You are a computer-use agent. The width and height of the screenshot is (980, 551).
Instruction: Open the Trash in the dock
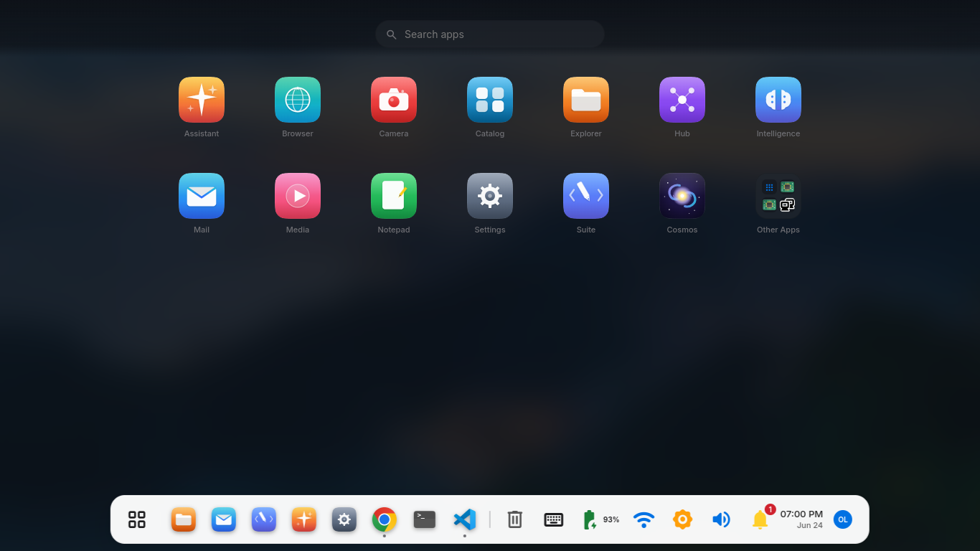coord(515,519)
